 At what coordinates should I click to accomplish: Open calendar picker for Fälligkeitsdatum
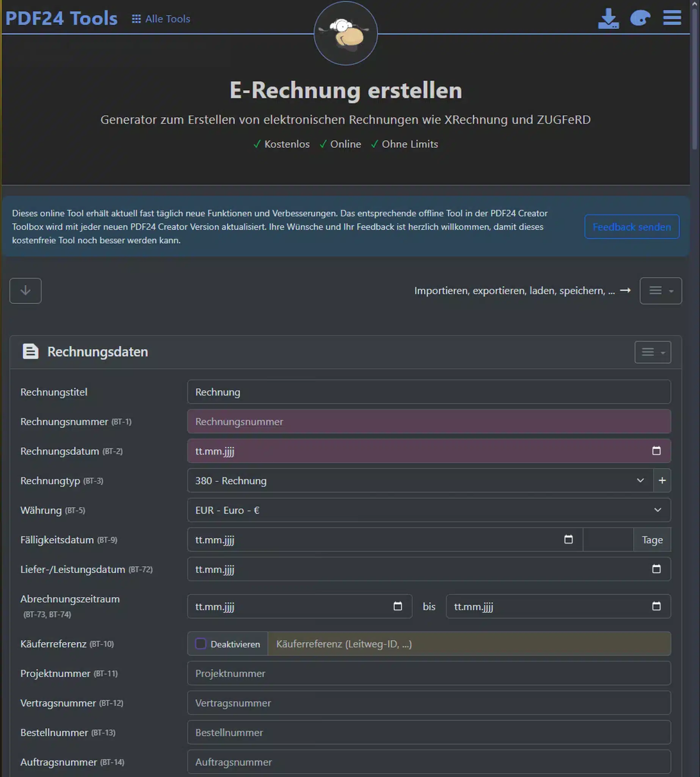(x=568, y=539)
